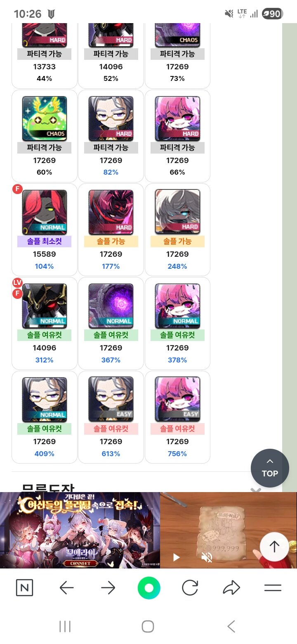
Task: Open hard boss card showing 248%
Action: [177, 230]
